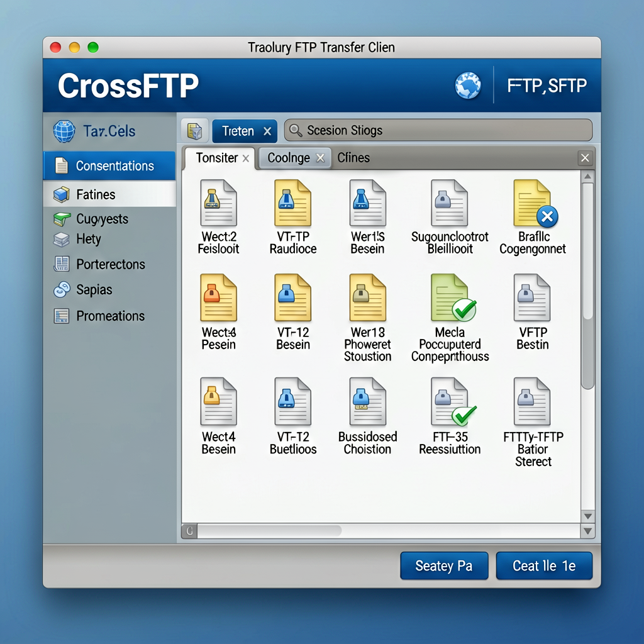Image resolution: width=644 pixels, height=644 pixels.
Task: Close the Treten tab
Action: click(267, 131)
